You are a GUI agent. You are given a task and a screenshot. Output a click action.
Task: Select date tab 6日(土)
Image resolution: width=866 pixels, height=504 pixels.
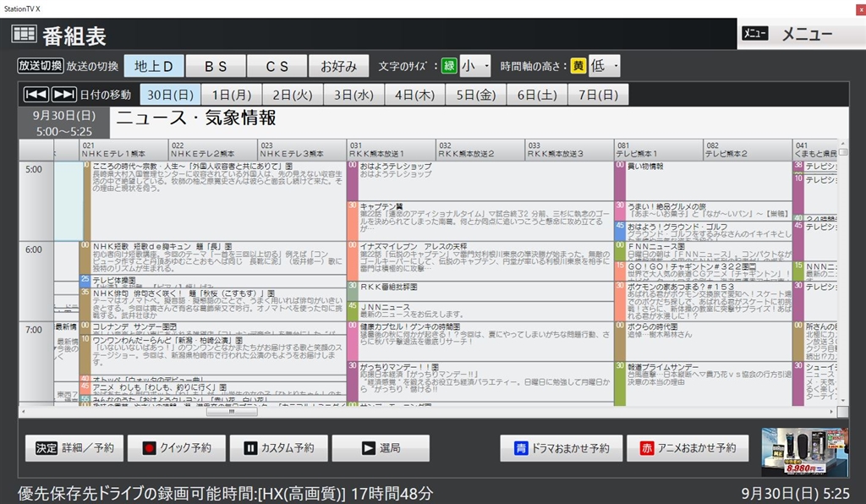[537, 95]
